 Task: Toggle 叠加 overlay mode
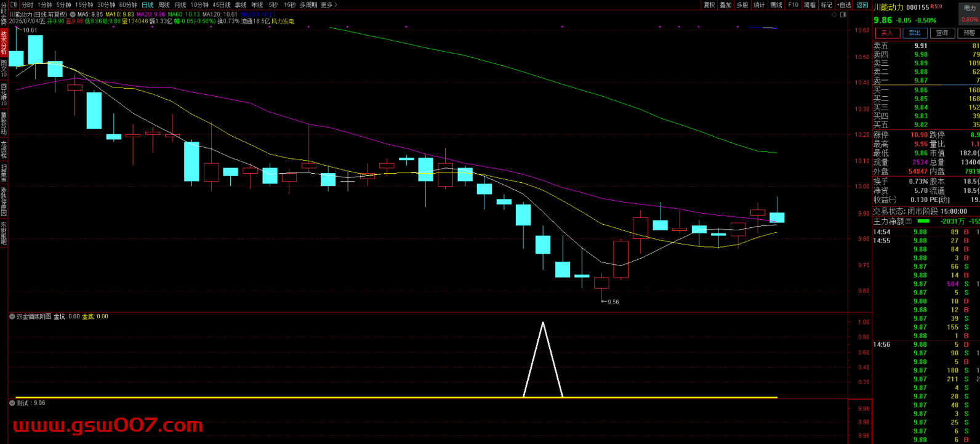(726, 5)
